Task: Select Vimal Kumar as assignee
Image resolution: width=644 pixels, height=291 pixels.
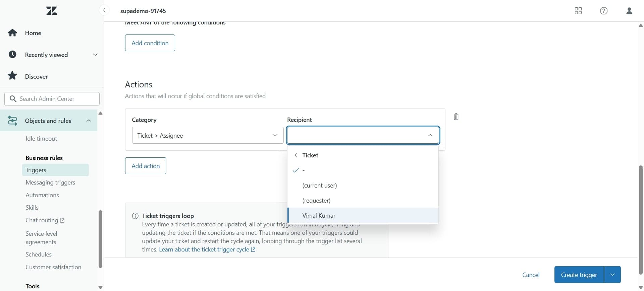Action: [319, 215]
